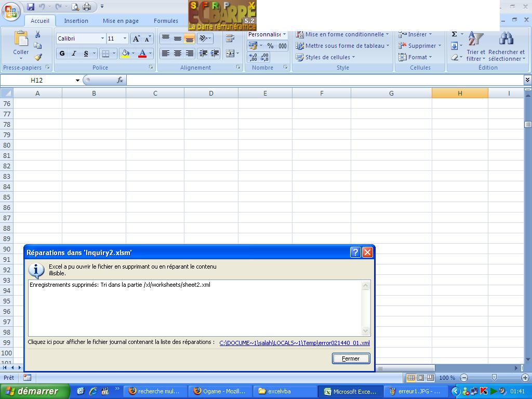532x399 pixels.
Task: Open the Supprimer cells dropdown
Action: (x=420, y=46)
